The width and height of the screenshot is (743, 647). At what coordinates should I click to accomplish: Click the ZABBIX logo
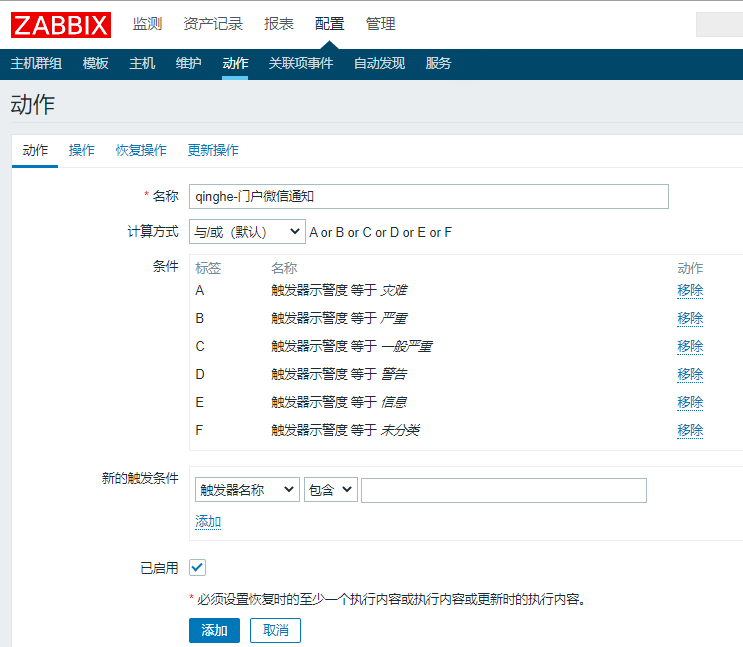[x=61, y=25]
